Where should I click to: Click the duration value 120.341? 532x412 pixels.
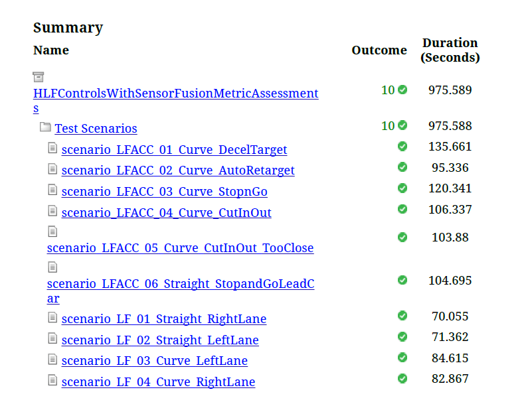pyautogui.click(x=450, y=188)
